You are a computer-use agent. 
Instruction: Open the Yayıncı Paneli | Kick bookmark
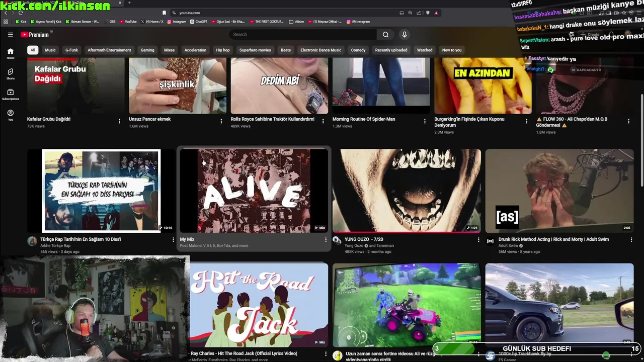46,22
